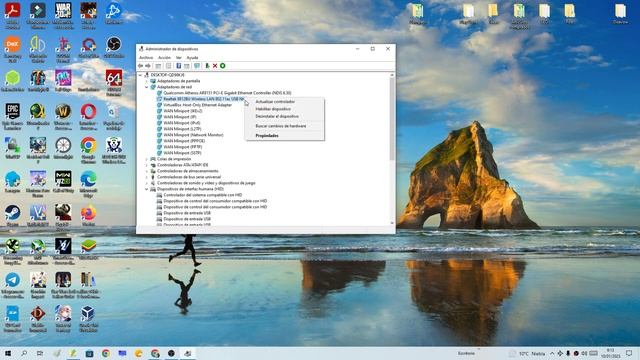The image size is (640, 360).
Task: Click the taskbar Search icon
Action: pos(24,353)
